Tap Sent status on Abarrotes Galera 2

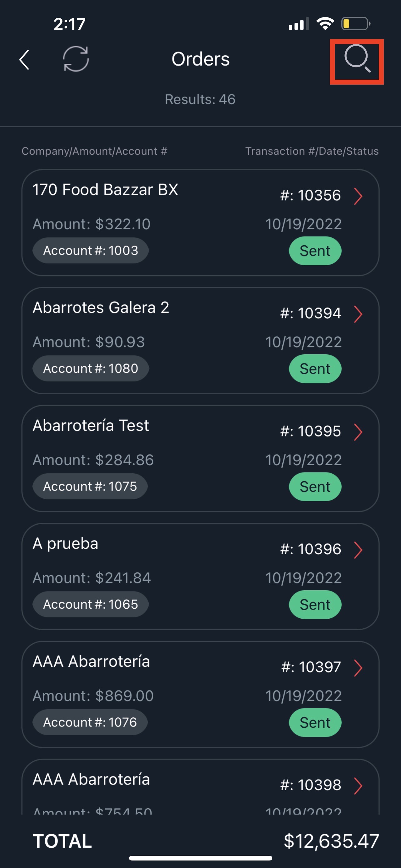tap(315, 369)
